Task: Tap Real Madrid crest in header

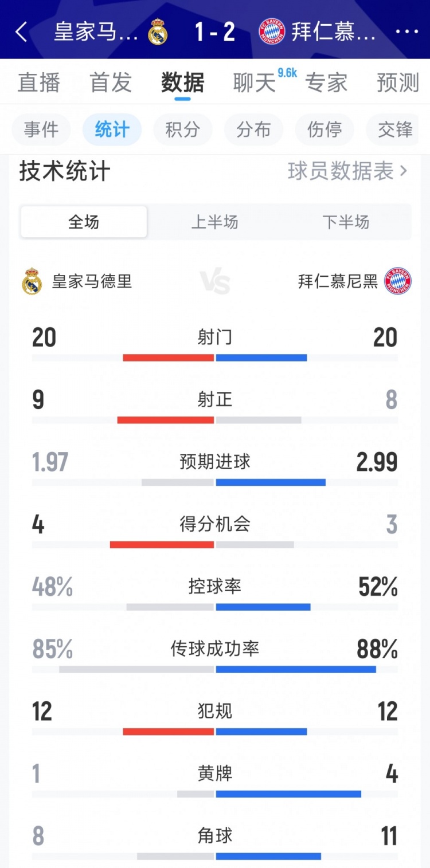Action: pyautogui.click(x=157, y=32)
